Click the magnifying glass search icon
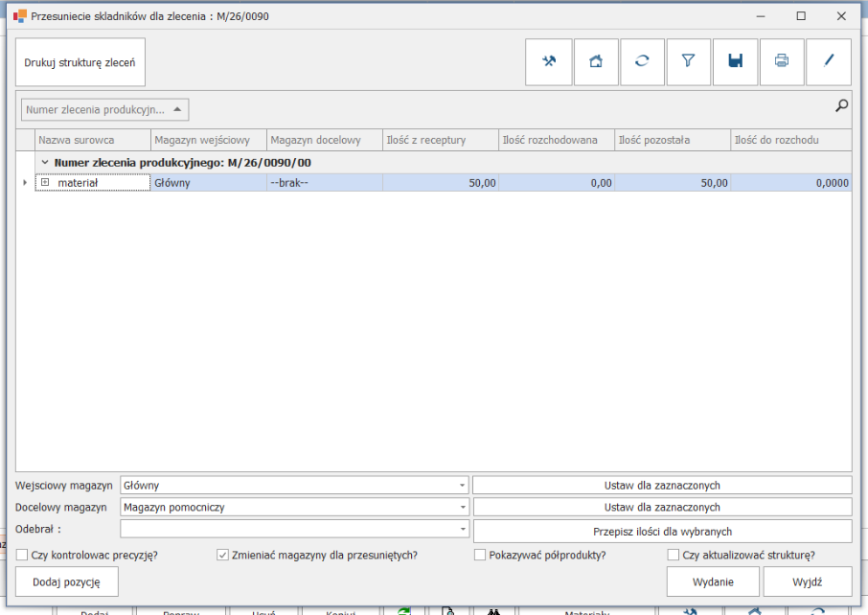This screenshot has height=615, width=868. tap(842, 106)
